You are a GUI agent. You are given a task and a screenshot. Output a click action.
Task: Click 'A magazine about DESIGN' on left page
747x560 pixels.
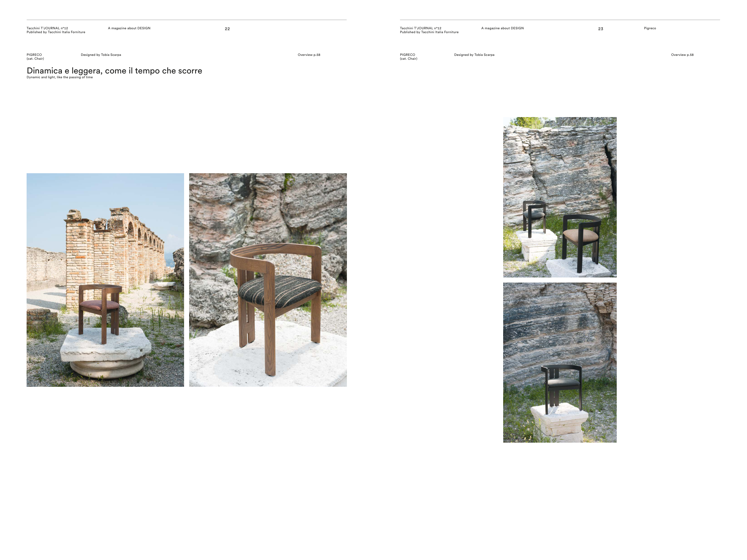129,28
